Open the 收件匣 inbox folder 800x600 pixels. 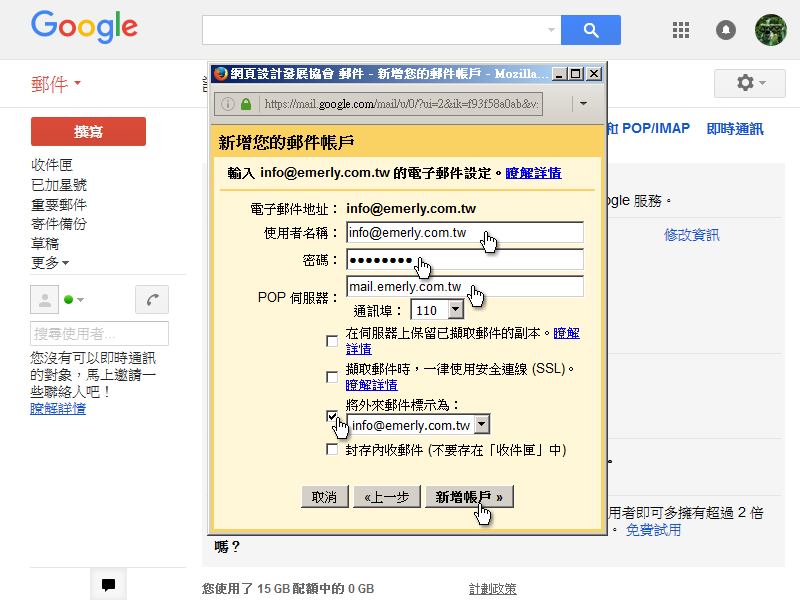(52, 165)
